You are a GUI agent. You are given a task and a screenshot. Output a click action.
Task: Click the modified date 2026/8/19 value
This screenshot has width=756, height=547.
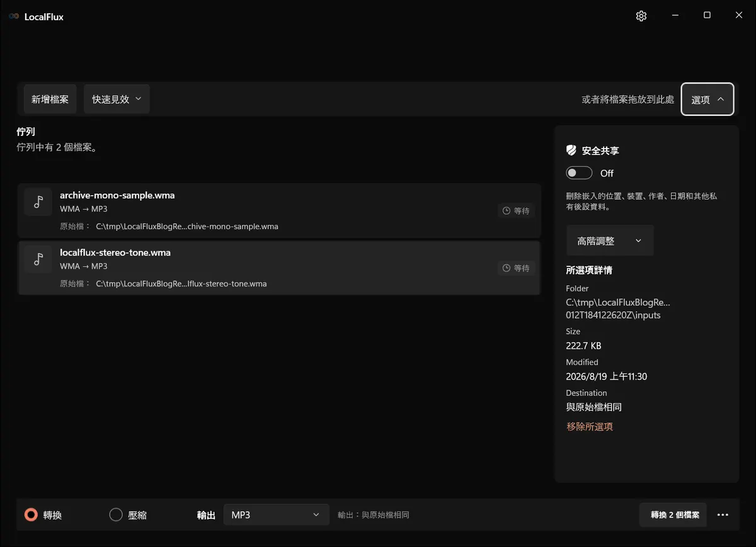click(x=607, y=376)
